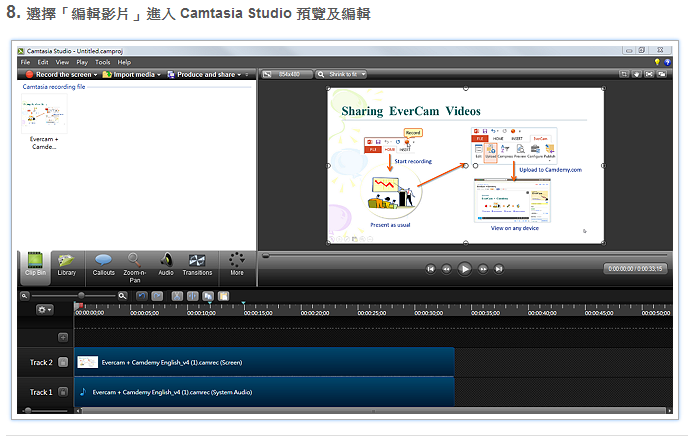Image resolution: width=688 pixels, height=442 pixels.
Task: Open the Shrink to fit zoom dropdown
Action: tap(343, 74)
